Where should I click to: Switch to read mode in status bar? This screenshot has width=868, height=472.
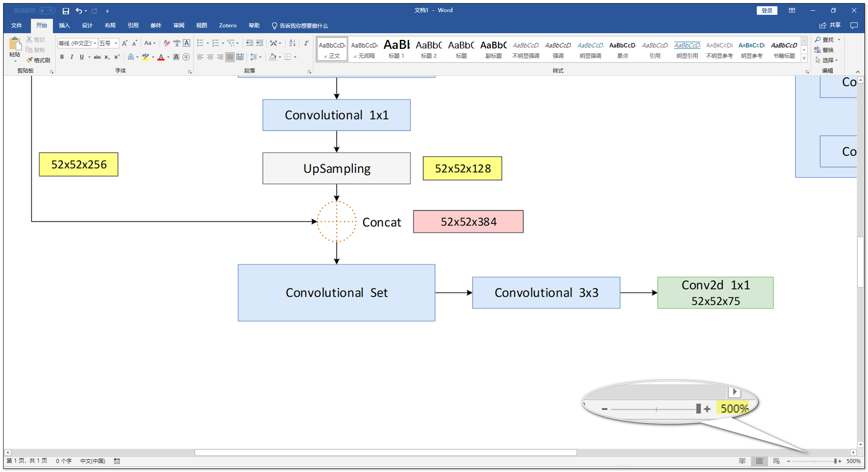click(x=742, y=461)
